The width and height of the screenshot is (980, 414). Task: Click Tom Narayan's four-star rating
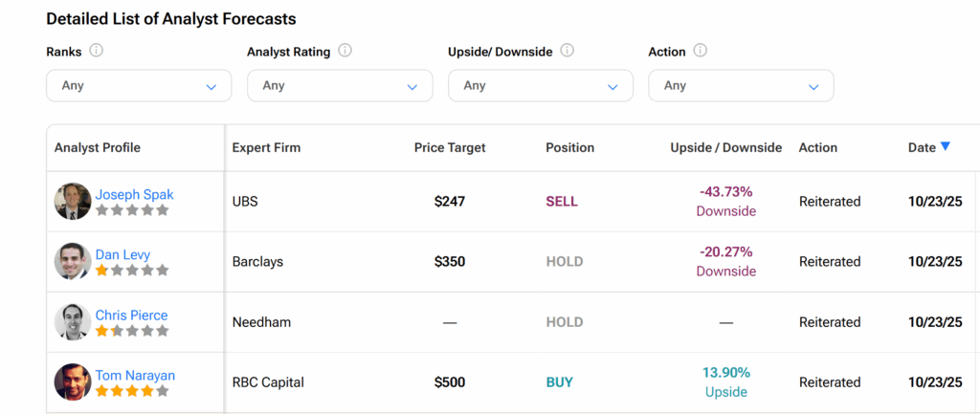pyautogui.click(x=132, y=390)
